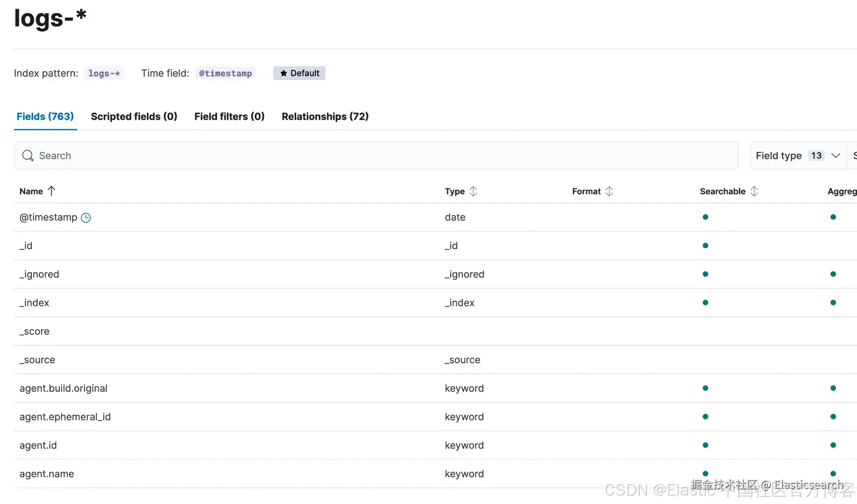Go to the Relationships (72) tab
The image size is (857, 504).
point(325,117)
